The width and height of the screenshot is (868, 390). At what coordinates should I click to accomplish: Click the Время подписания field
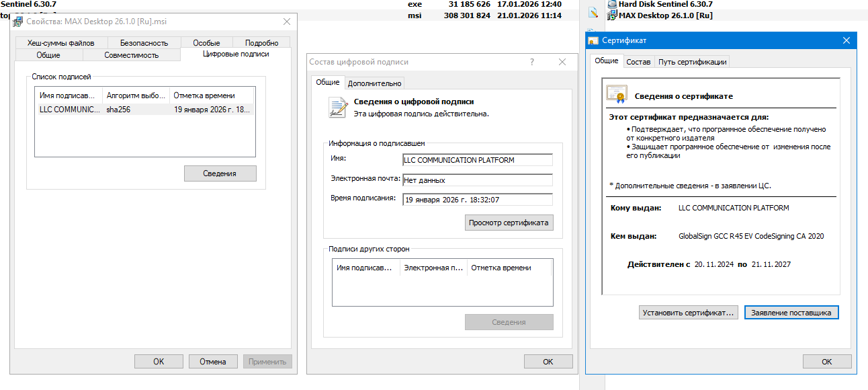click(x=477, y=200)
